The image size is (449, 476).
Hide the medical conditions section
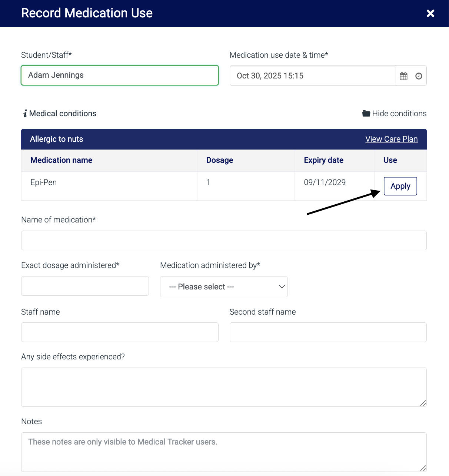click(x=399, y=114)
